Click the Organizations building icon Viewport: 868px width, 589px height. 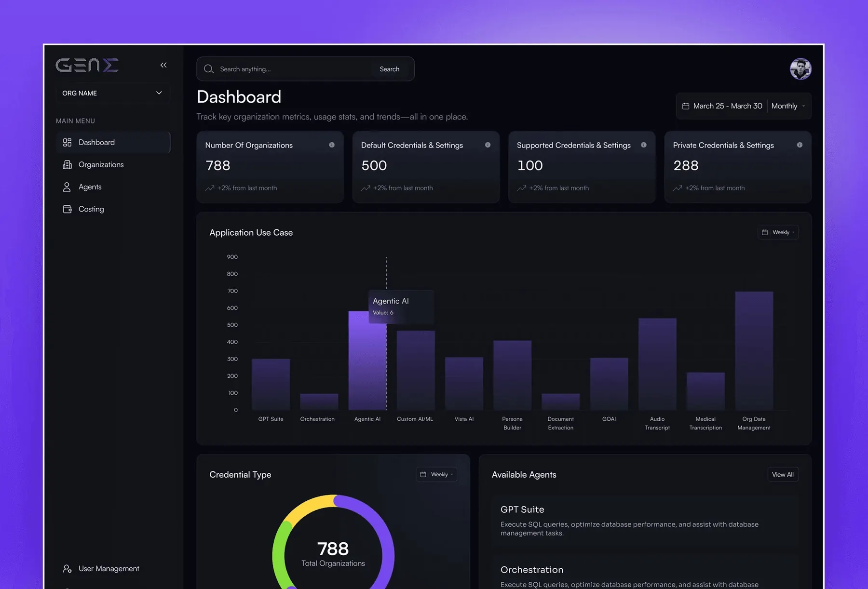click(x=67, y=164)
